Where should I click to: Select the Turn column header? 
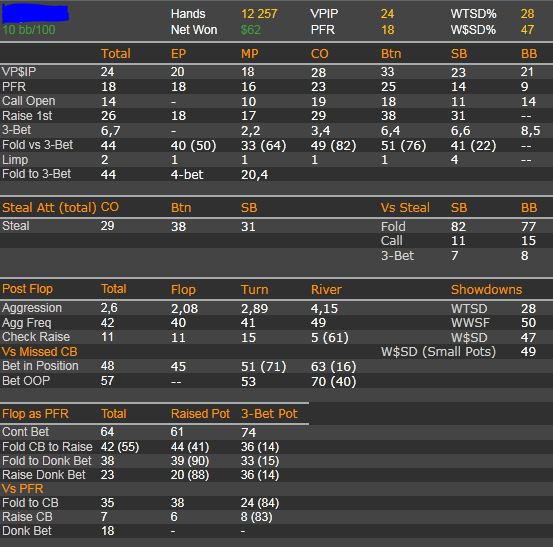pos(255,290)
